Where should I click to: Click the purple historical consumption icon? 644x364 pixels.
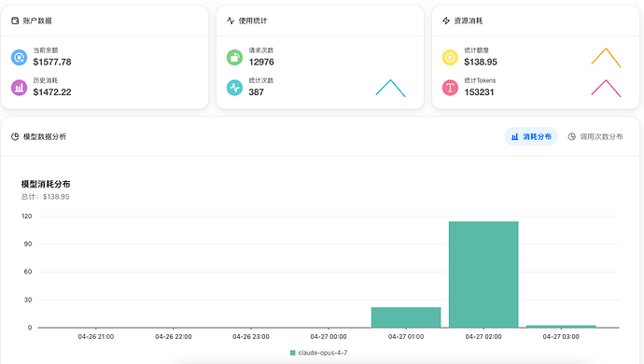(19, 88)
